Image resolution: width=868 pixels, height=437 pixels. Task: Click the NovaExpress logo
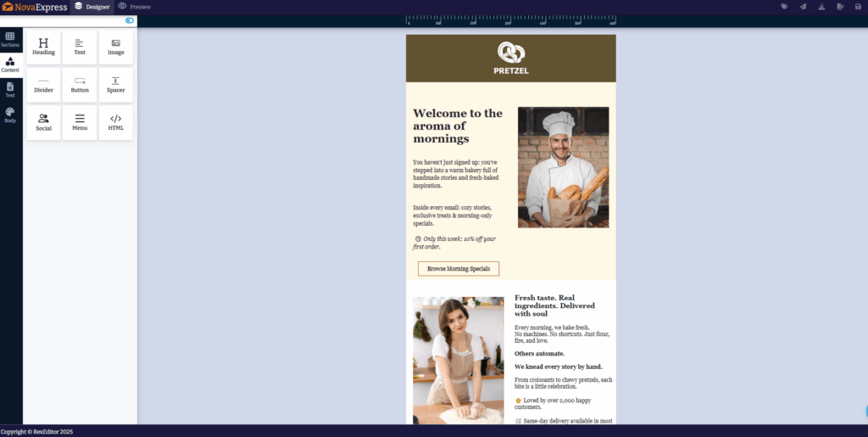click(34, 7)
